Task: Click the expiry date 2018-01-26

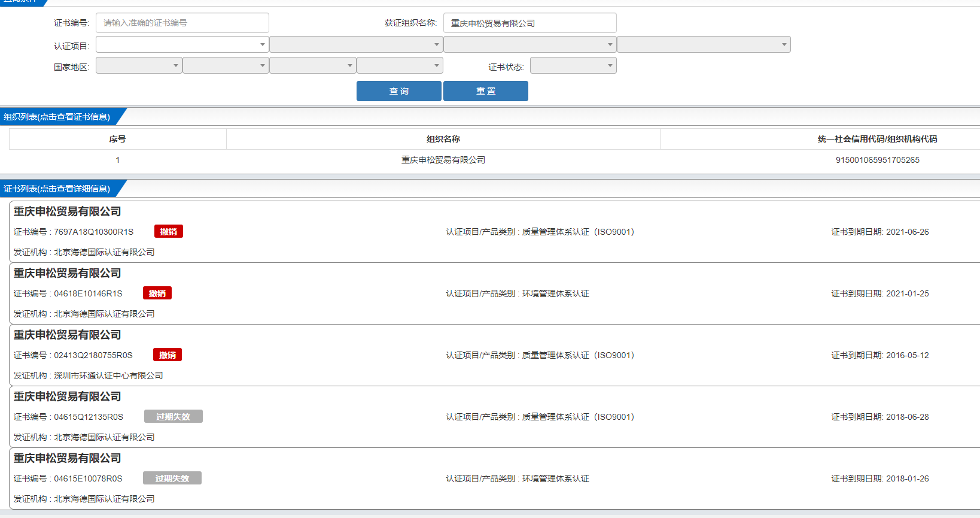Action: click(907, 478)
